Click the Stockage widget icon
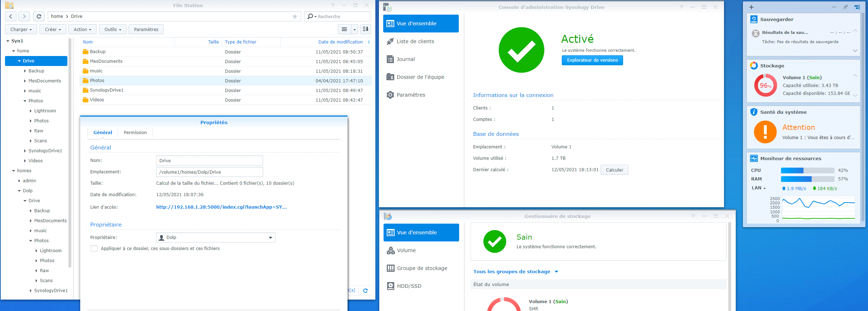 [x=754, y=66]
